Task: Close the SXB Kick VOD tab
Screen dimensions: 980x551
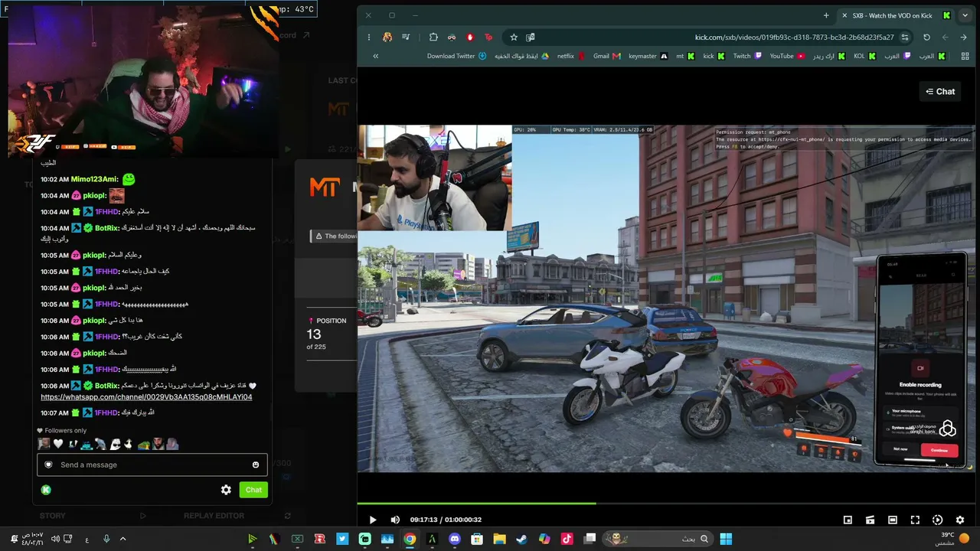Action: 844,15
